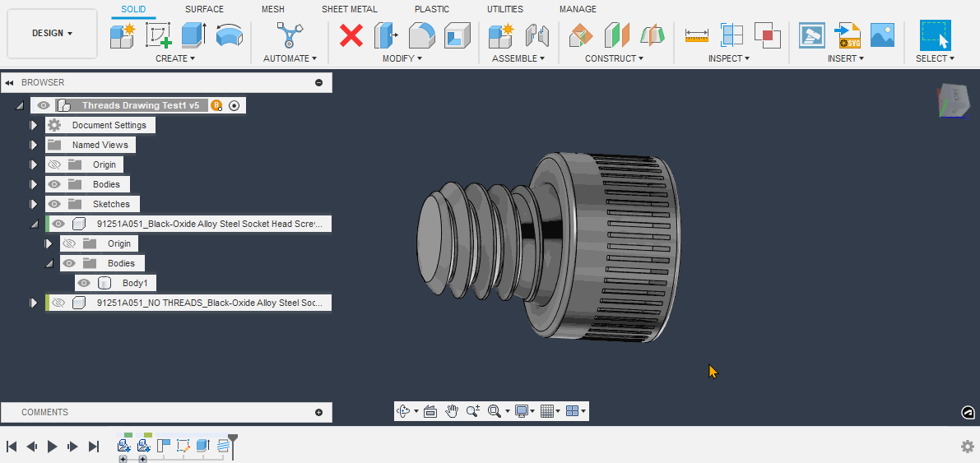Step timeline back one feature
The width and height of the screenshot is (980, 463).
[32, 446]
